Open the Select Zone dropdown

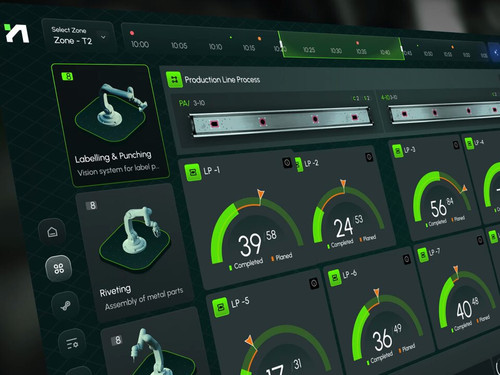point(79,36)
